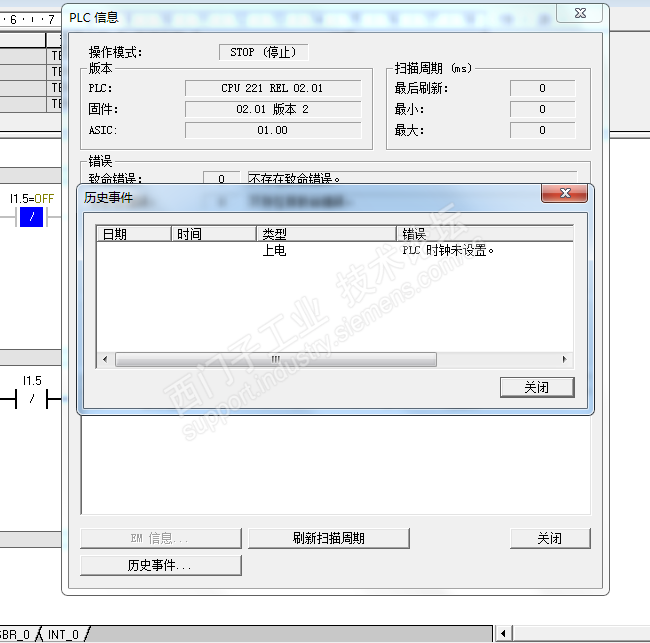The width and height of the screenshot is (650, 643).
Task: Click the 'PLC 时钟未设置。' error text
Action: (x=448, y=250)
